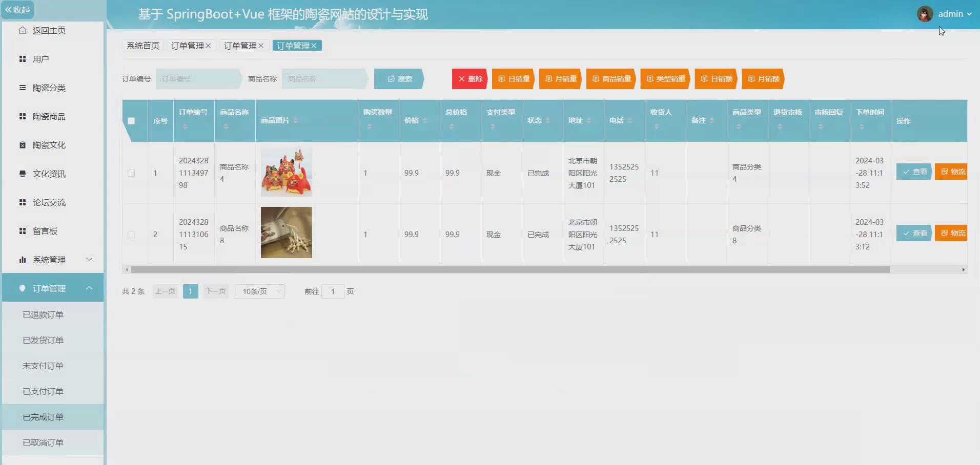This screenshot has width=980, height=465.
Task: Click 物流 for order row 2
Action: point(952,233)
